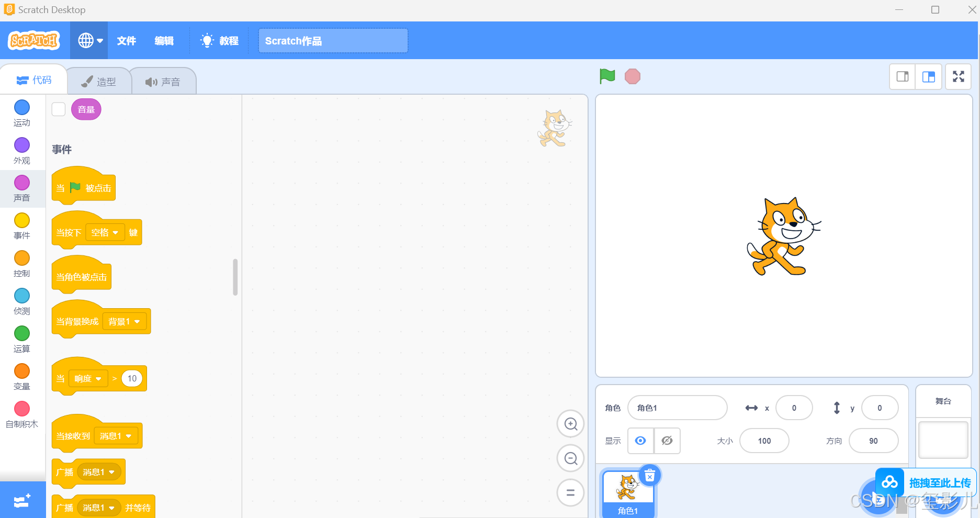Expand the 响度 loudness dropdown
Screen dimensions: 980x518
tap(88, 378)
